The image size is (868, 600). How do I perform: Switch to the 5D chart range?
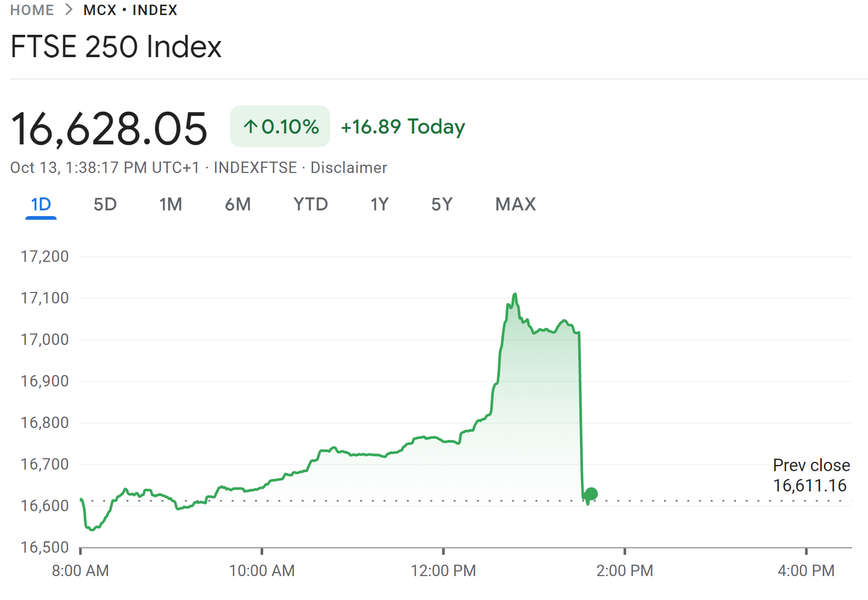click(105, 204)
